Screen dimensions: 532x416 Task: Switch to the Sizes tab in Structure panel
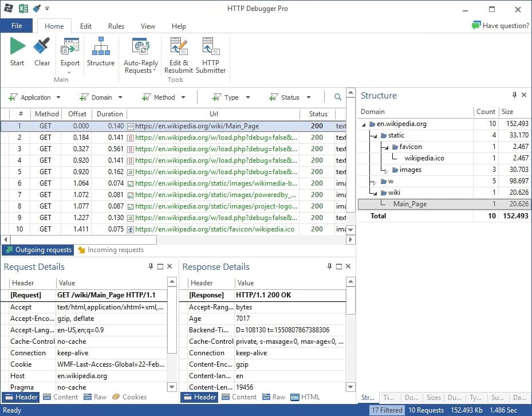click(434, 397)
